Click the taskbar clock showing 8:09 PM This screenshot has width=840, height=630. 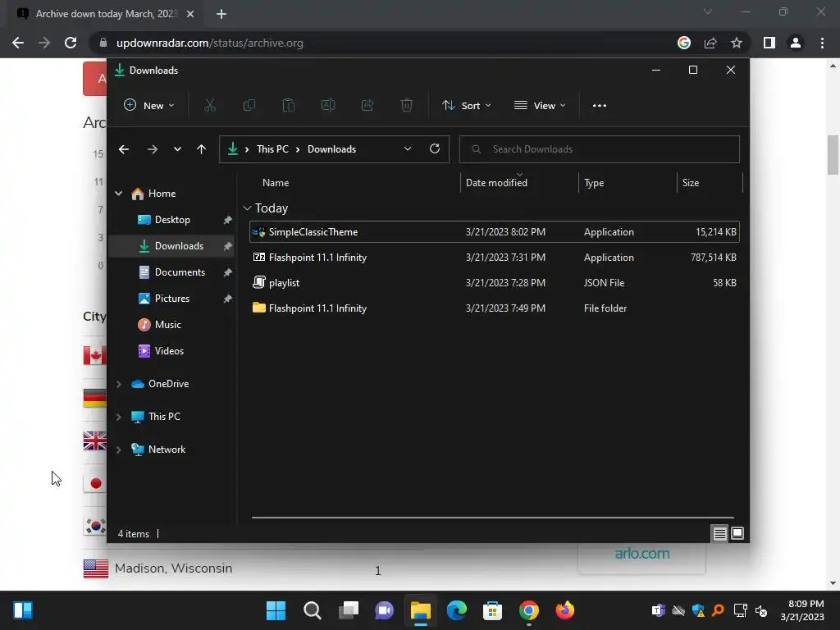tap(802, 610)
